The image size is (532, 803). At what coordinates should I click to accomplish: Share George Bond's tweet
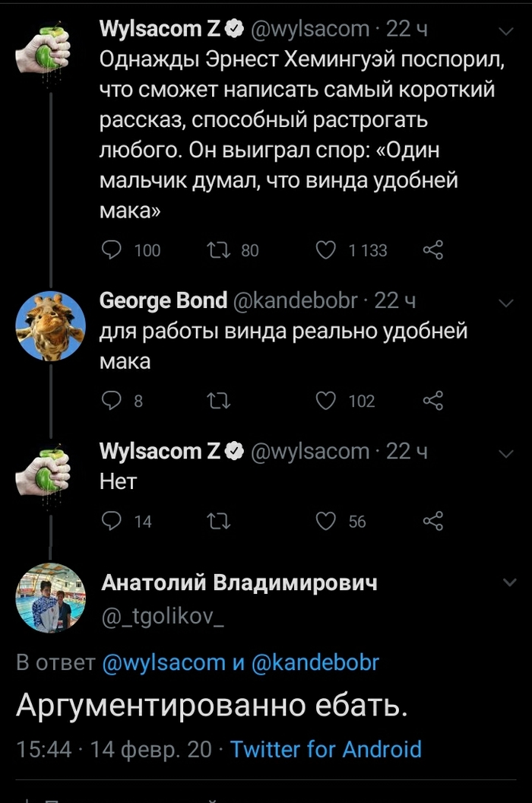pos(432,401)
